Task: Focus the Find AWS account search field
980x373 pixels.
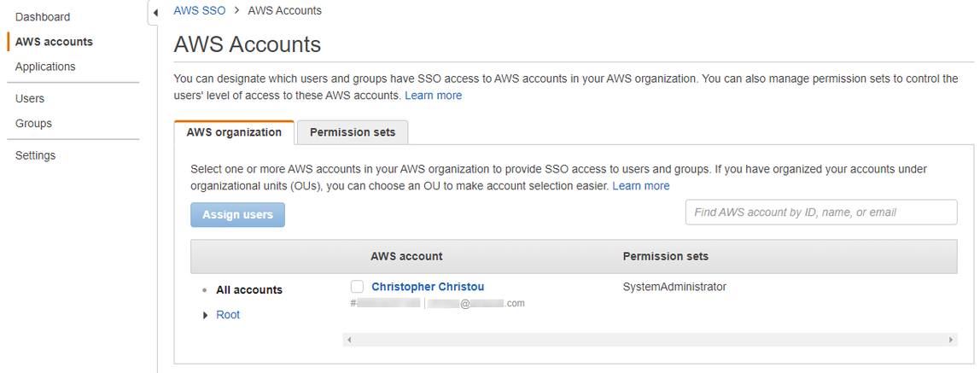Action: 821,213
